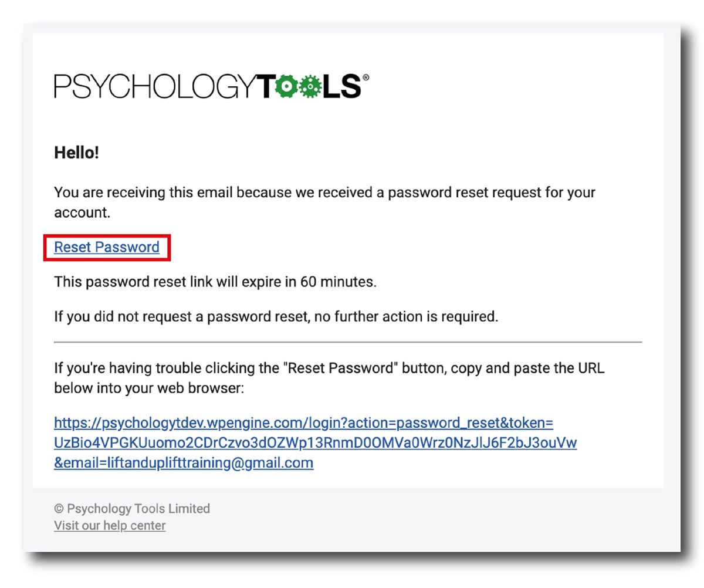Viewport: 704px width, 588px height.
Task: Select the Hello! heading
Action: click(77, 153)
